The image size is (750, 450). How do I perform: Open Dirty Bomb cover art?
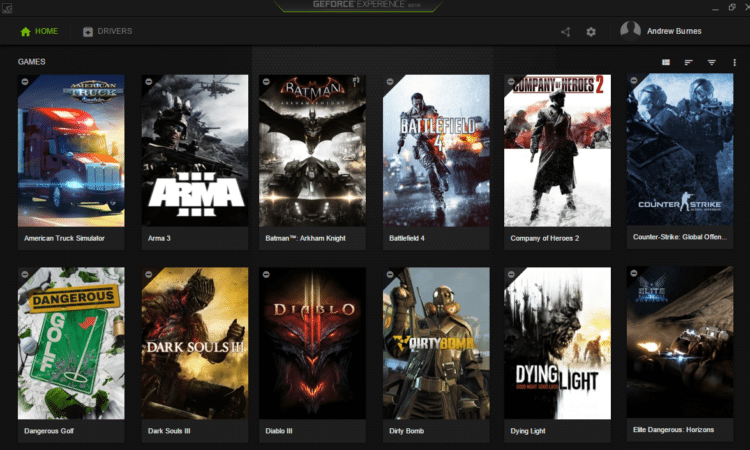436,343
